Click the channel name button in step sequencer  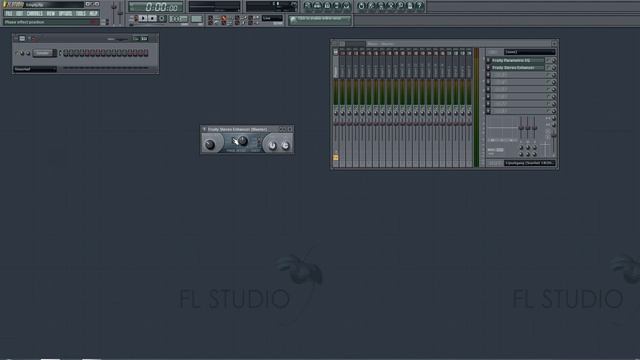tap(43, 53)
